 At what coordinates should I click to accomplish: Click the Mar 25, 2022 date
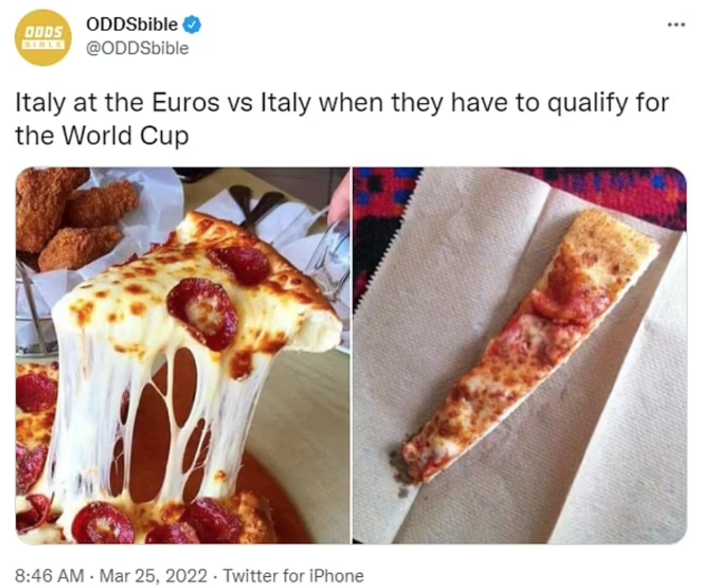[x=153, y=575]
